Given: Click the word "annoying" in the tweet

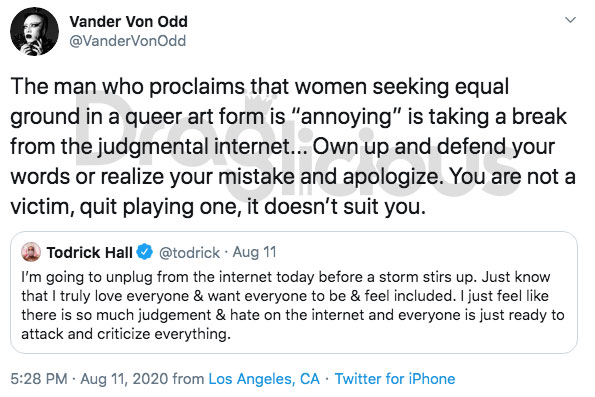Looking at the screenshot, I should point(346,117).
